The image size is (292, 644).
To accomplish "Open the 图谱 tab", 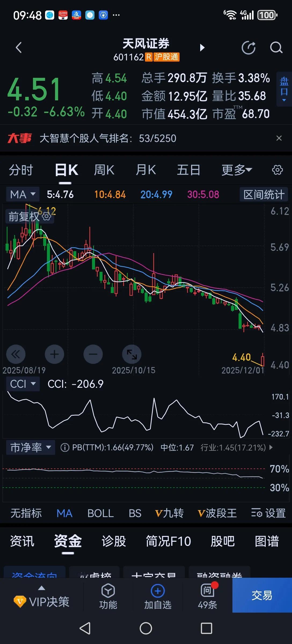I will click(x=267, y=541).
